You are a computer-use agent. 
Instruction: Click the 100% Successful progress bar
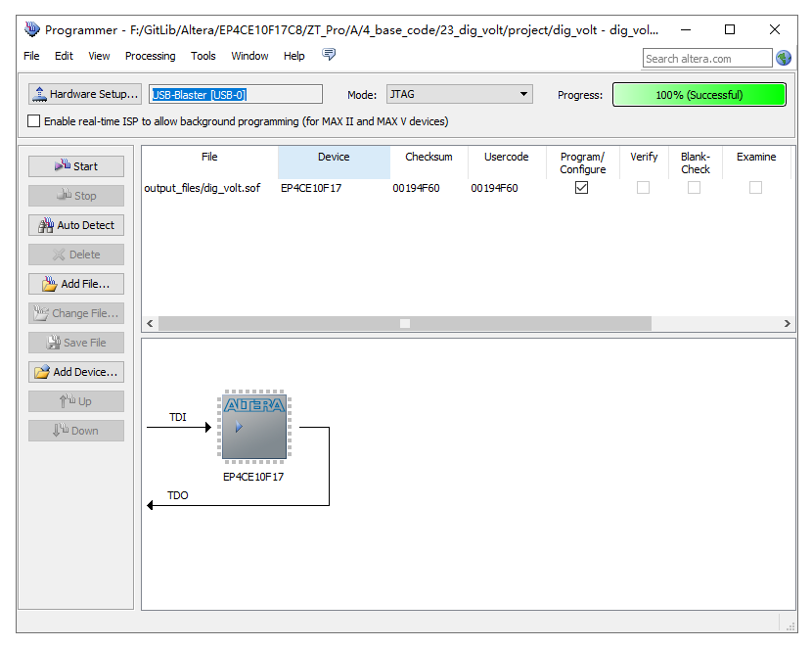point(699,95)
